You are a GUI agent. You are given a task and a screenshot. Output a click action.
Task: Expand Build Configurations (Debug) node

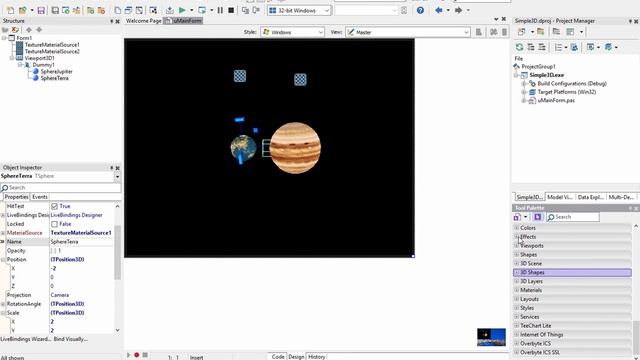(524, 84)
